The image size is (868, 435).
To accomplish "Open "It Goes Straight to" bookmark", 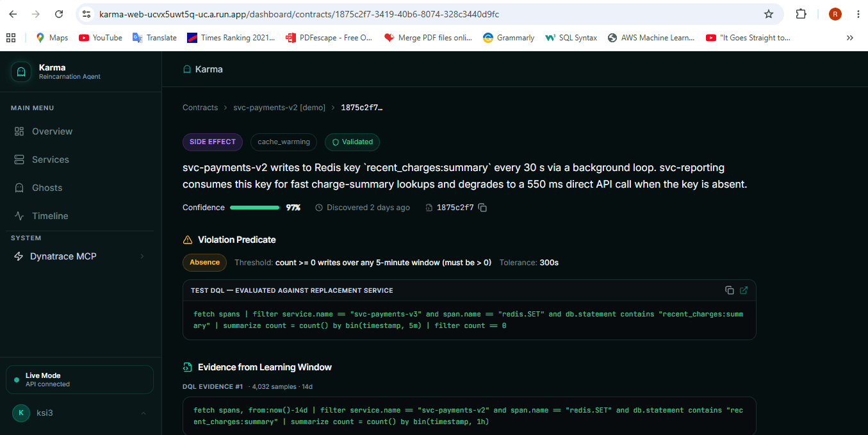I will point(748,38).
